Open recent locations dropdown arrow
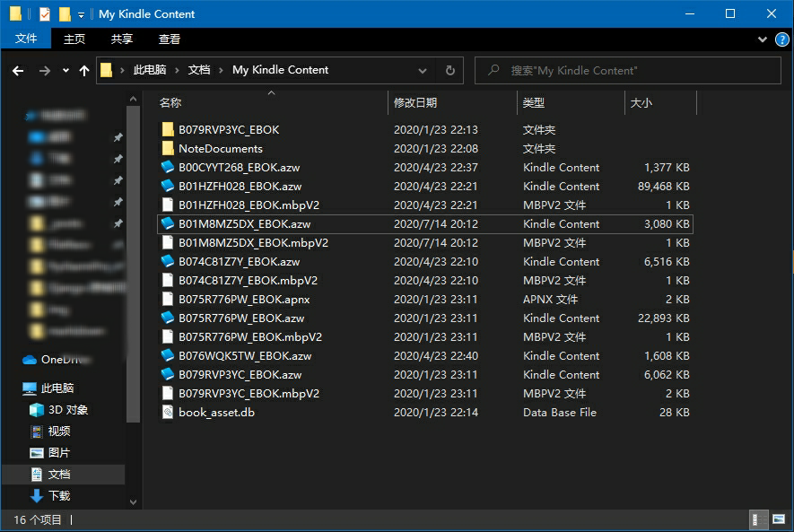This screenshot has height=532, width=794. coord(65,70)
